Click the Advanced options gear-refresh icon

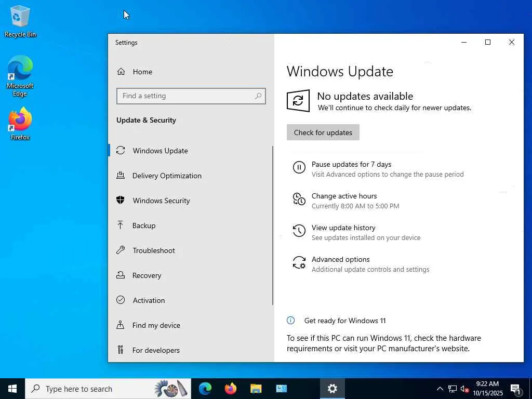point(299,262)
